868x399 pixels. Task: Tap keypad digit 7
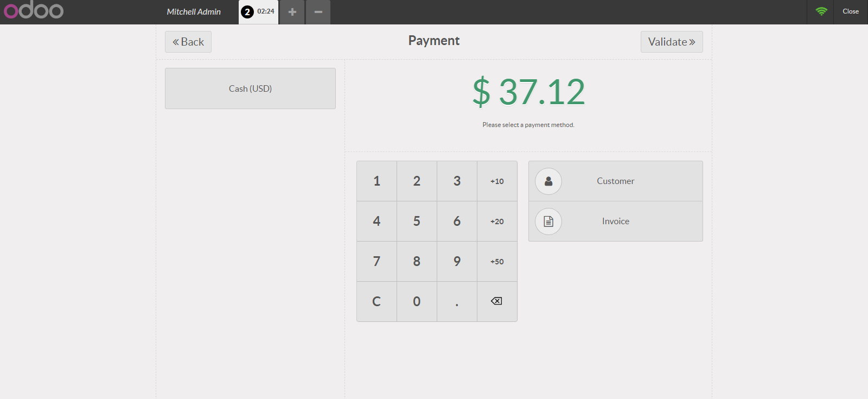(x=376, y=261)
